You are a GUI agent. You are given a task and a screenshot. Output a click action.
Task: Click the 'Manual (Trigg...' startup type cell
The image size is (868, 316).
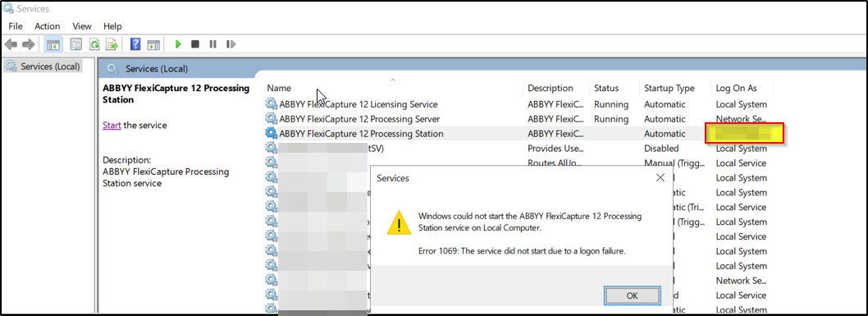(674, 163)
